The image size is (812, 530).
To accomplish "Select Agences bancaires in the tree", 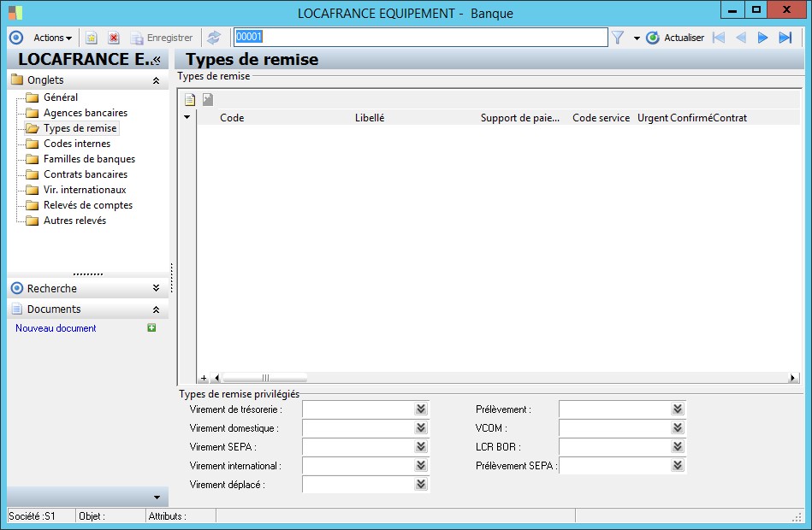I will click(x=85, y=113).
